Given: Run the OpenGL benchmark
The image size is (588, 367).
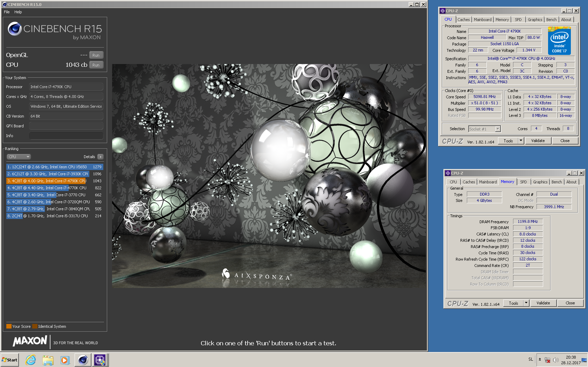Looking at the screenshot, I should click(96, 55).
